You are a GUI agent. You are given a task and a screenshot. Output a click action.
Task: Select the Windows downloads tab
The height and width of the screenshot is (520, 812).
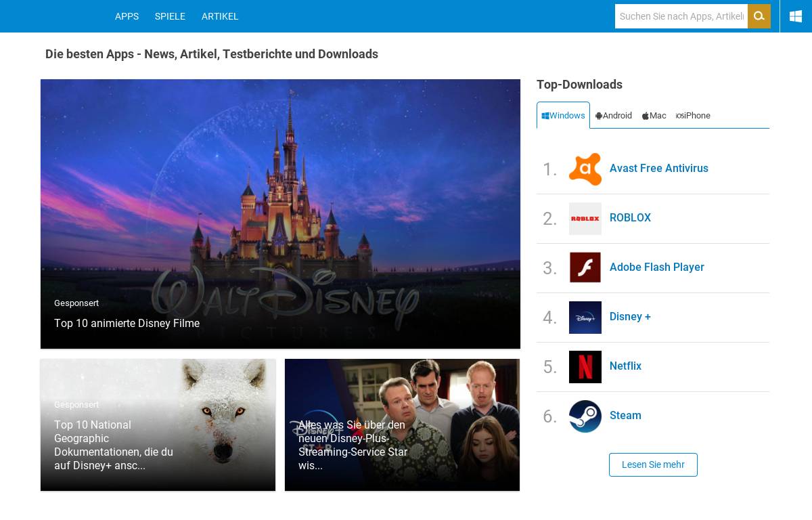click(x=563, y=116)
